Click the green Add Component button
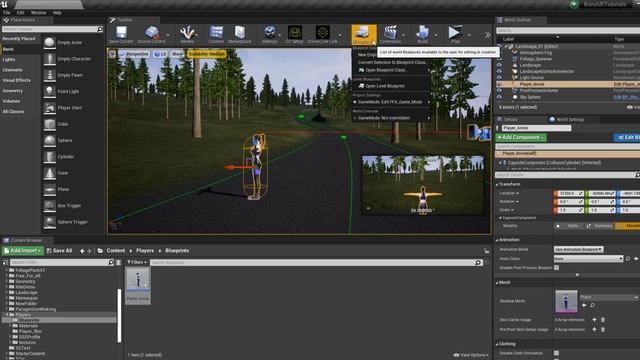The width and height of the screenshot is (640, 360). 520,138
